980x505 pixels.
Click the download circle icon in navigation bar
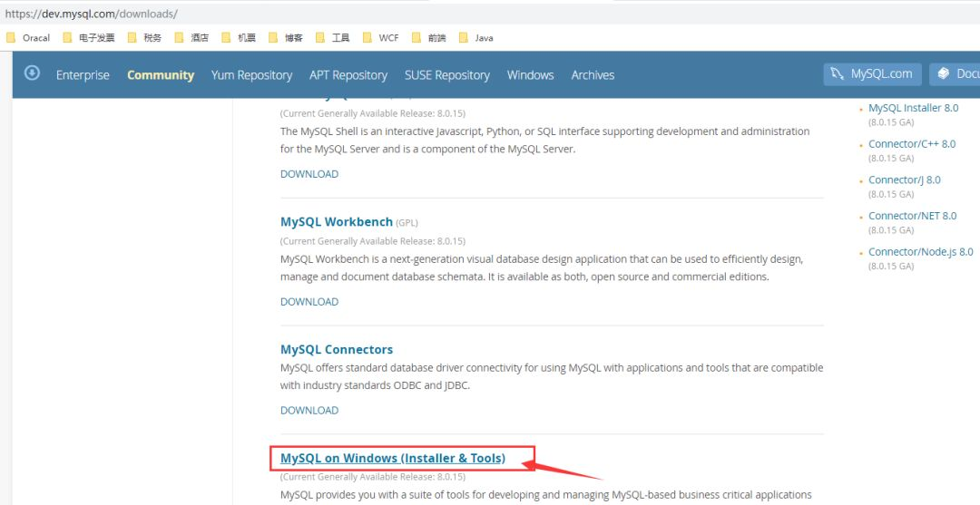32,73
